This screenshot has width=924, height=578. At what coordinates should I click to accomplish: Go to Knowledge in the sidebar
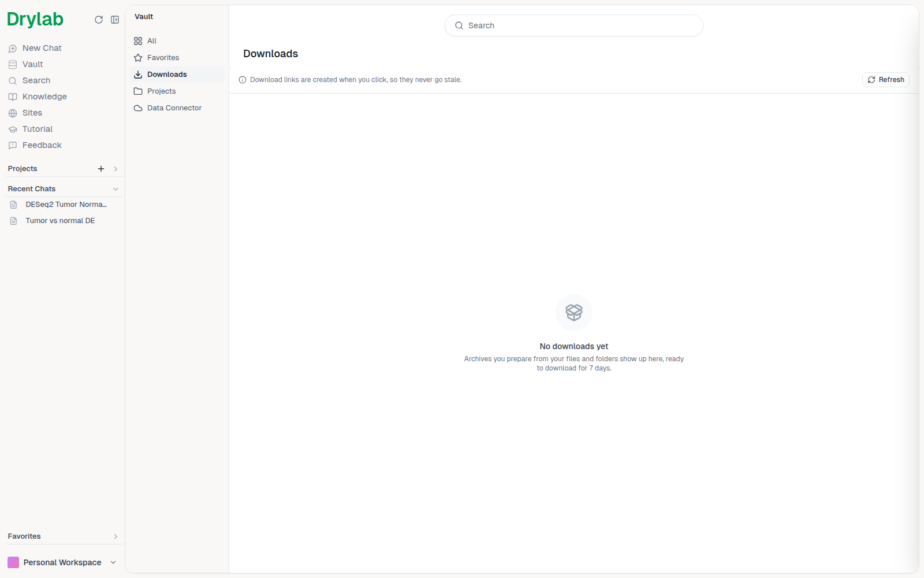coord(44,97)
